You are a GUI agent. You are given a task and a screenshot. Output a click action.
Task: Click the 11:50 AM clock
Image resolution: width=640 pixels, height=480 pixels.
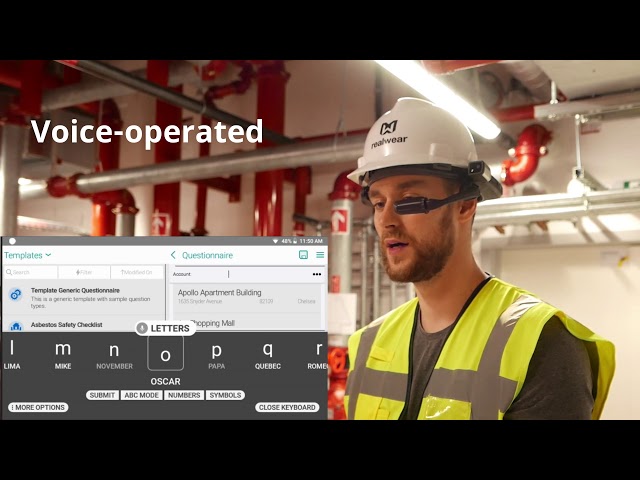click(311, 241)
